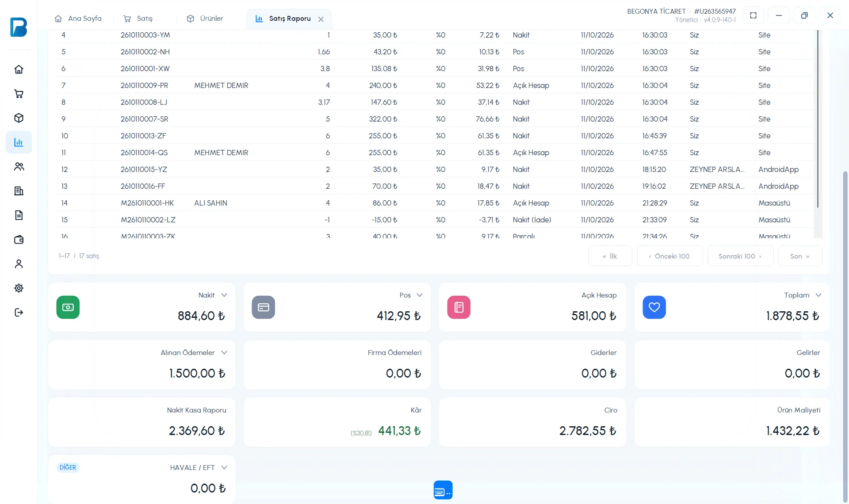This screenshot has height=504, width=849.
Task: Click the ALI SAHIN customer cell
Action: tap(210, 203)
